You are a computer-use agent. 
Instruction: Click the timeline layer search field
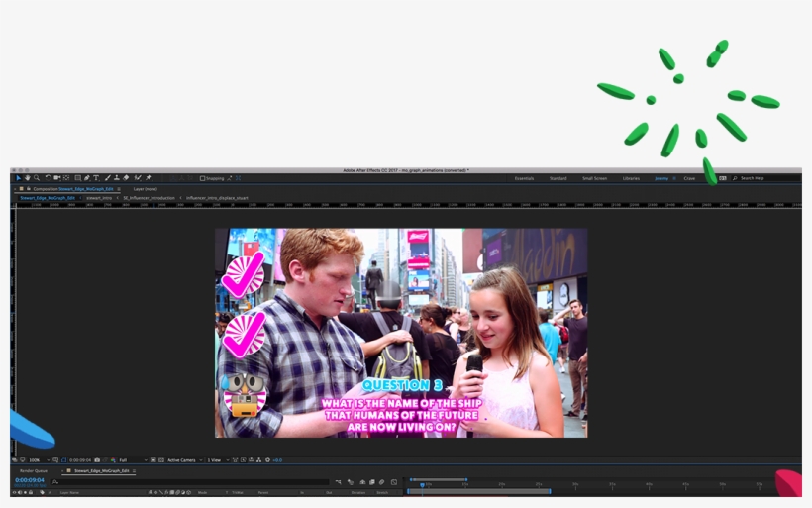click(x=189, y=482)
